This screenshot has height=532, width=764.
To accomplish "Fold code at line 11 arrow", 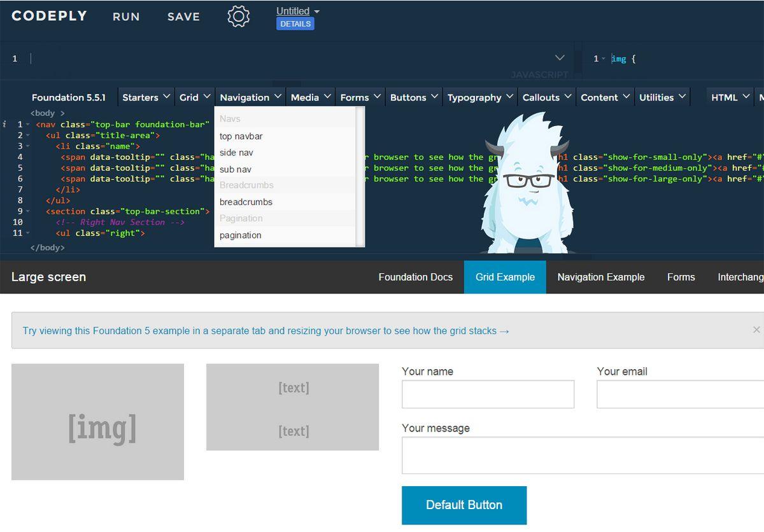I will point(28,234).
